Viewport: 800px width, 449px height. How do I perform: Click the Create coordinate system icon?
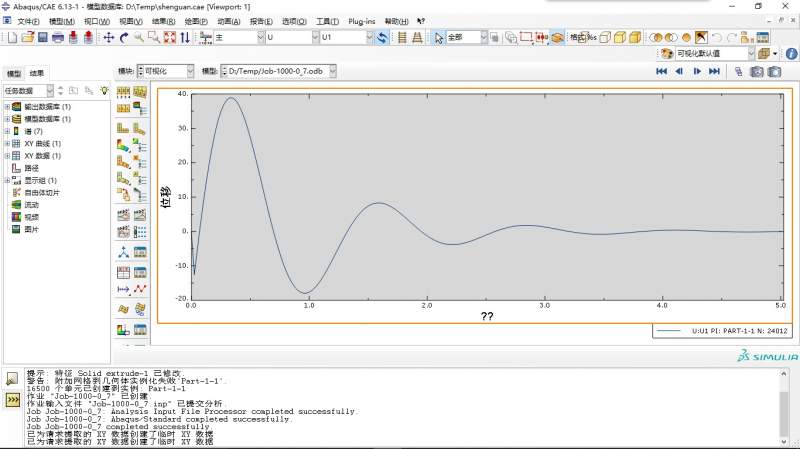tap(123, 252)
